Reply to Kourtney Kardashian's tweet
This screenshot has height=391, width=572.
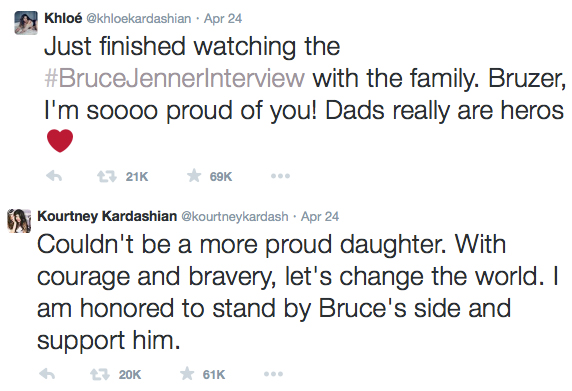[47, 374]
